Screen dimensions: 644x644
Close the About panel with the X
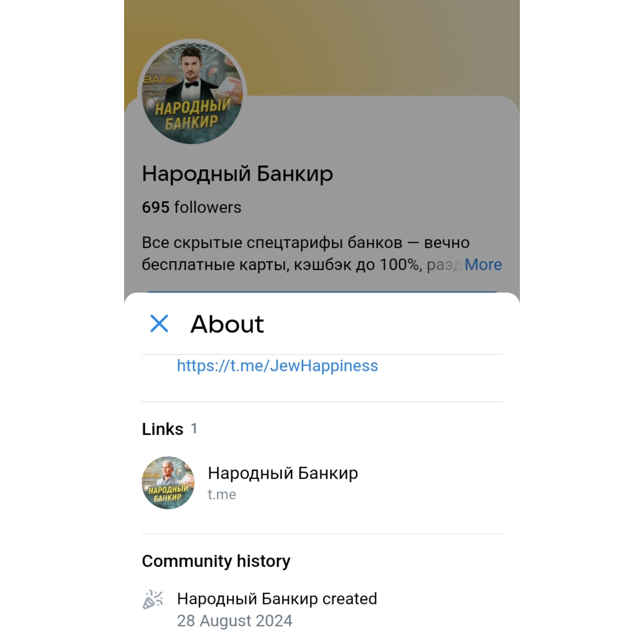pos(159,324)
